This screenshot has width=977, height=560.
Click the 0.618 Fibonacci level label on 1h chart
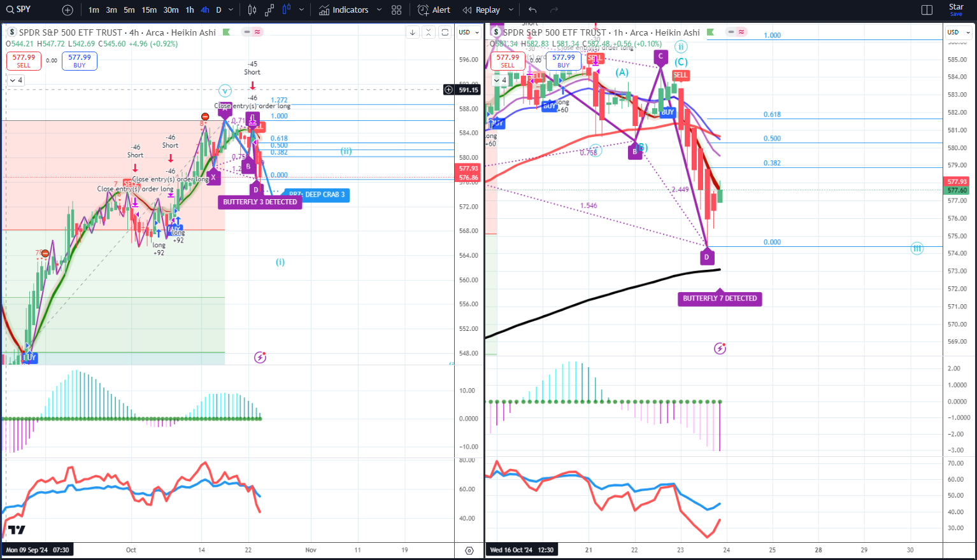772,115
